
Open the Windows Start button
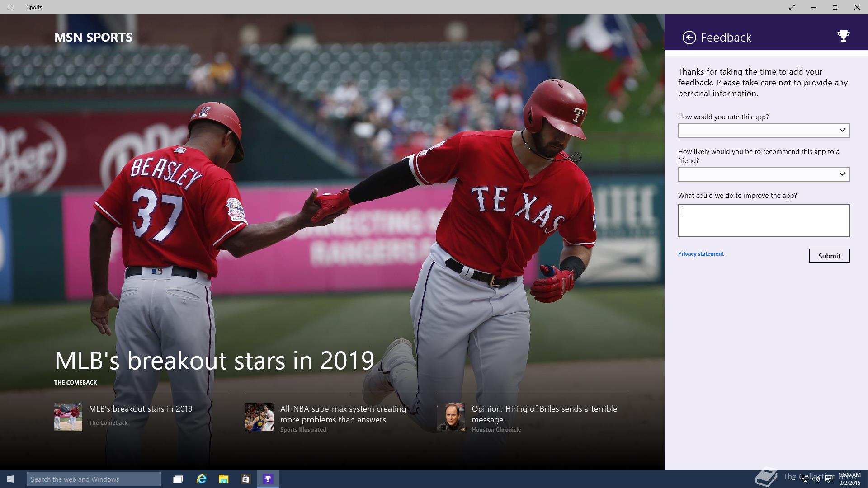coord(11,479)
